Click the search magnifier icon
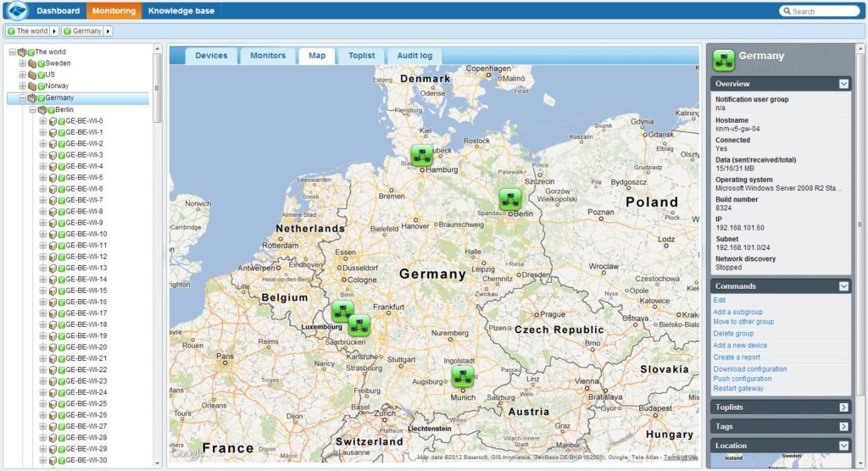 point(787,11)
